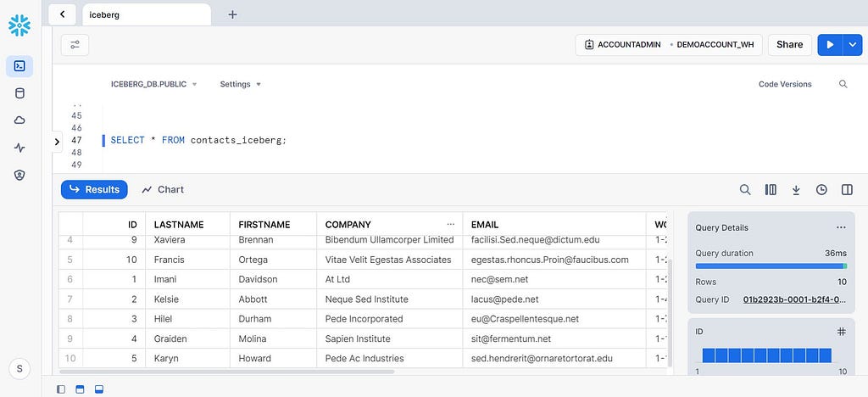Open query history clock icon
Screen dimensions: 868x397
pyautogui.click(x=821, y=189)
